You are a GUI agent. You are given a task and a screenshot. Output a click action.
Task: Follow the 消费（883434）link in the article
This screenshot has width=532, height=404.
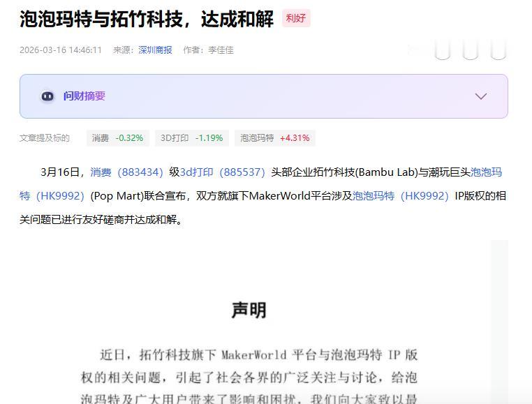point(126,172)
